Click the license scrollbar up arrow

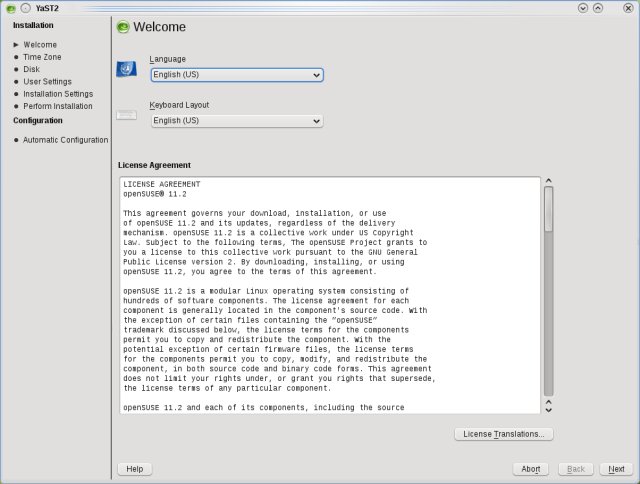coord(549,181)
